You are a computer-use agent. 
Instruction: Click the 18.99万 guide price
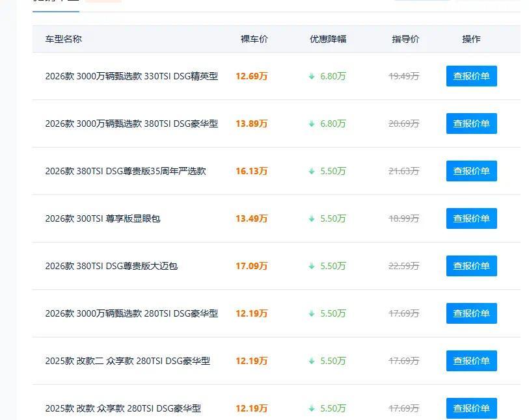tap(404, 218)
